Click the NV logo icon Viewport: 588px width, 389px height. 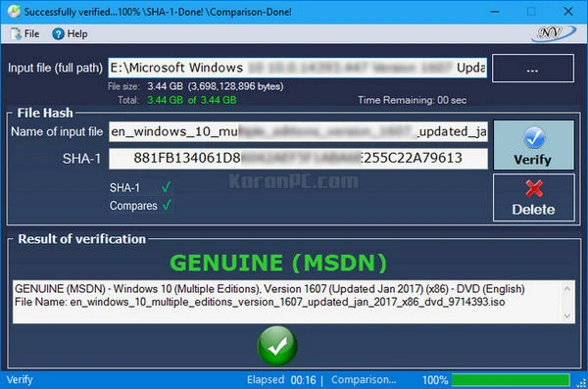(554, 33)
